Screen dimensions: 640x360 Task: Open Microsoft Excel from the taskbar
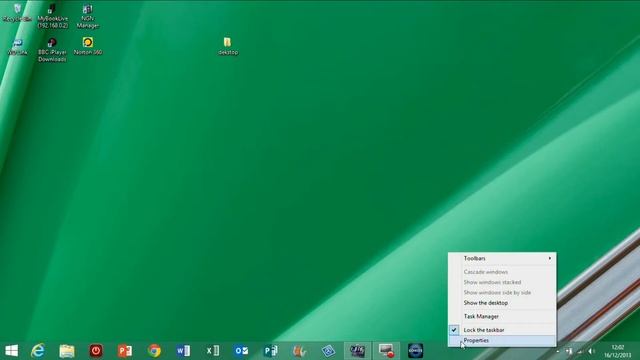[213, 351]
